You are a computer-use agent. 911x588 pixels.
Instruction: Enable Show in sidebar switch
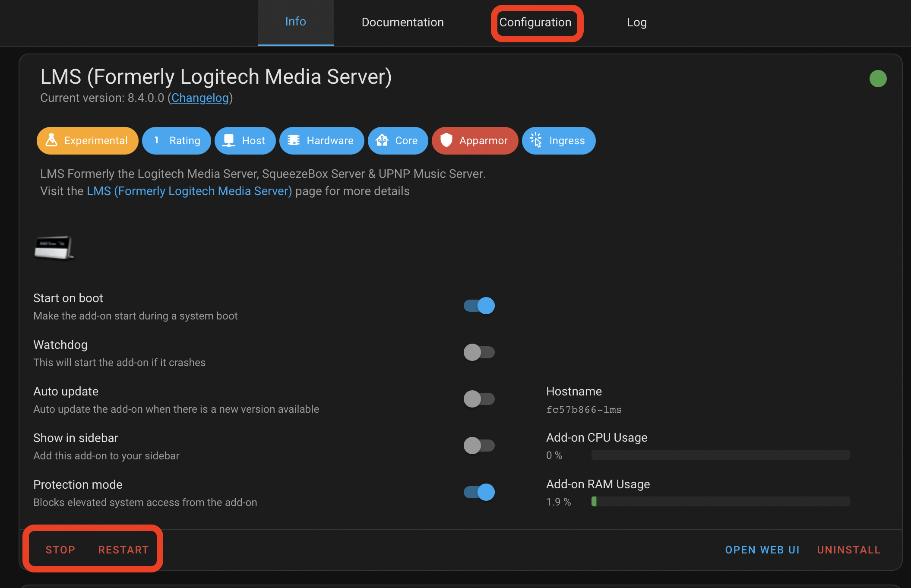479,446
